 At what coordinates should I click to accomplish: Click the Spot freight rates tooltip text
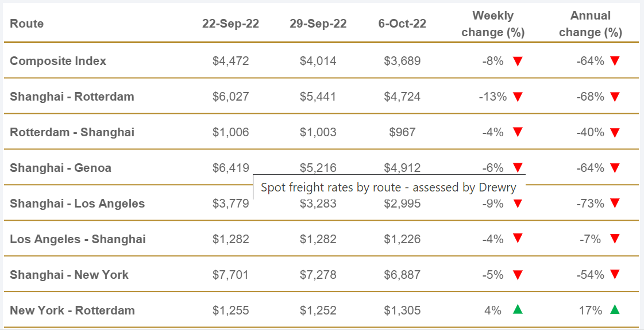click(388, 187)
